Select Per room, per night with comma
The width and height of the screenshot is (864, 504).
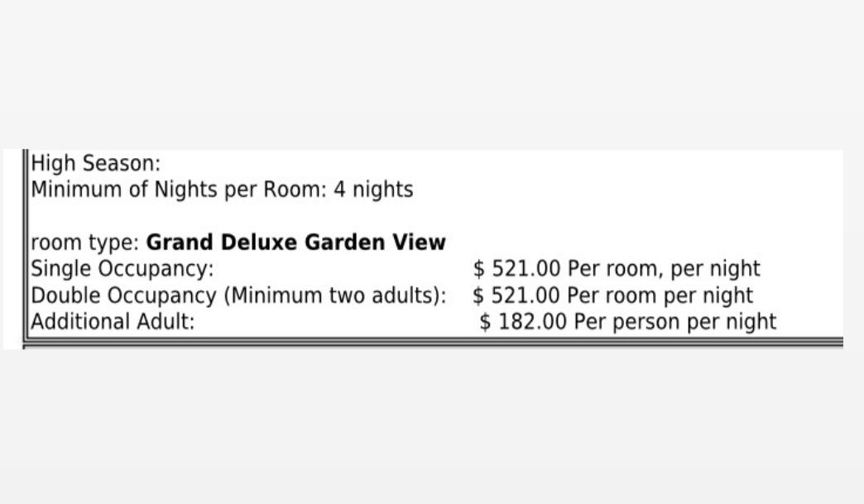[x=664, y=269]
